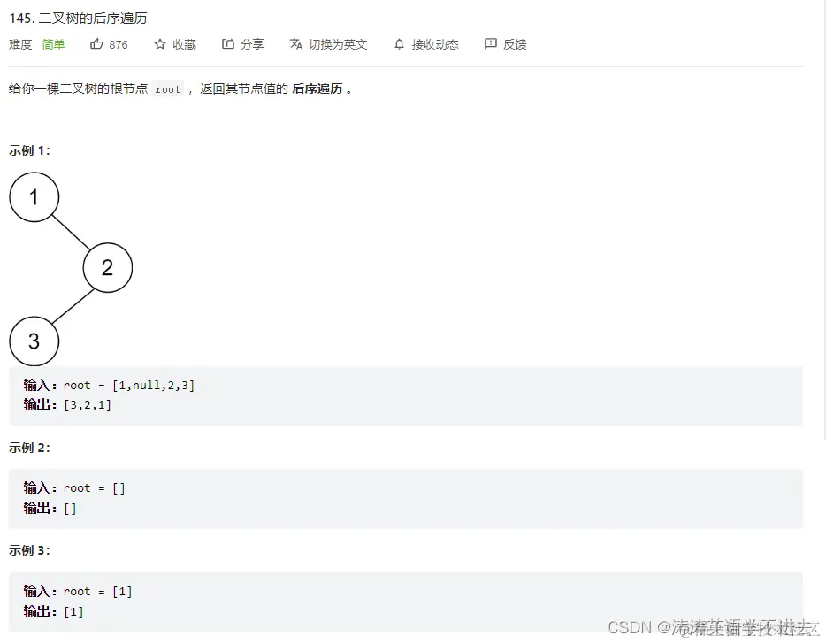The image size is (826, 644).
Task: Click the 示例 1 heading
Action: point(27,149)
